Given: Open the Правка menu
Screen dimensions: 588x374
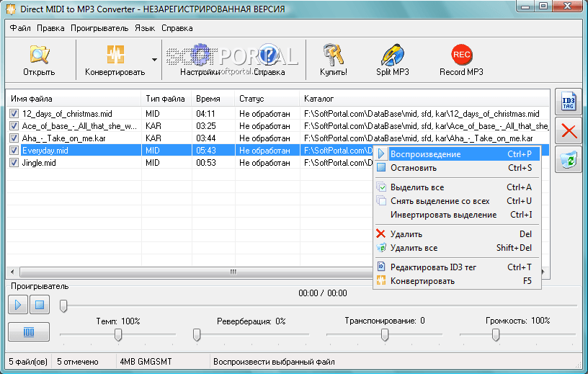Looking at the screenshot, I should [50, 28].
